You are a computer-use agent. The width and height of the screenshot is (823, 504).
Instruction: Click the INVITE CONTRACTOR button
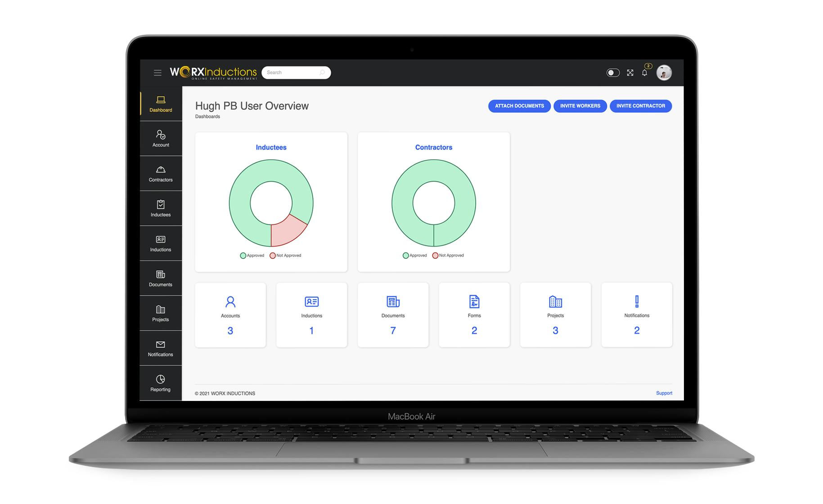641,106
